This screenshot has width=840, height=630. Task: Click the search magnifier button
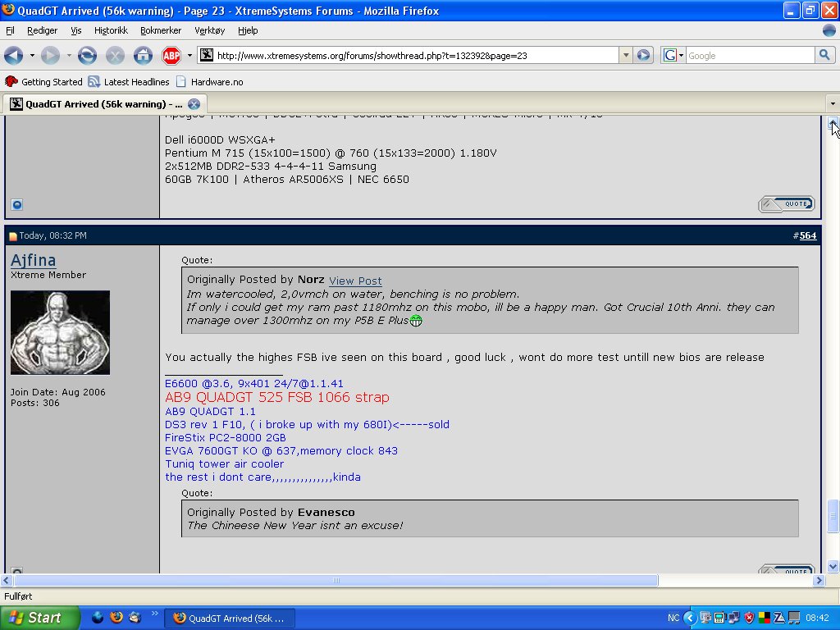click(824, 55)
